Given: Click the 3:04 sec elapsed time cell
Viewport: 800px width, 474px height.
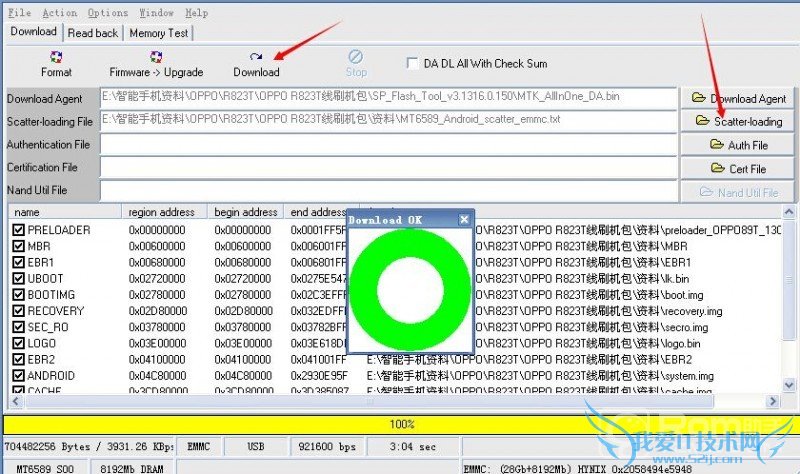Looking at the screenshot, I should (x=413, y=446).
